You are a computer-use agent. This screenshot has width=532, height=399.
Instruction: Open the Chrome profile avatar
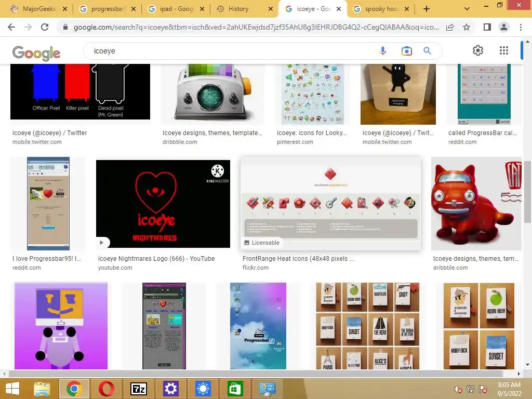tap(504, 27)
